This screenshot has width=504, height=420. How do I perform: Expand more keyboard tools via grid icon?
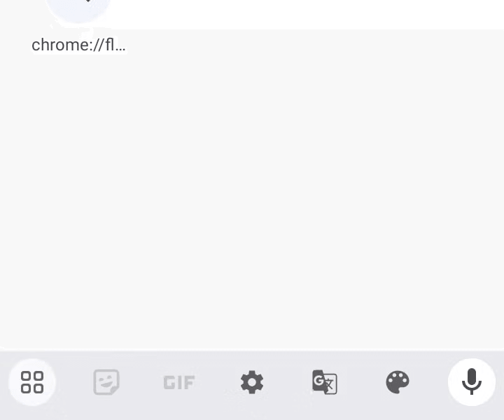click(32, 382)
